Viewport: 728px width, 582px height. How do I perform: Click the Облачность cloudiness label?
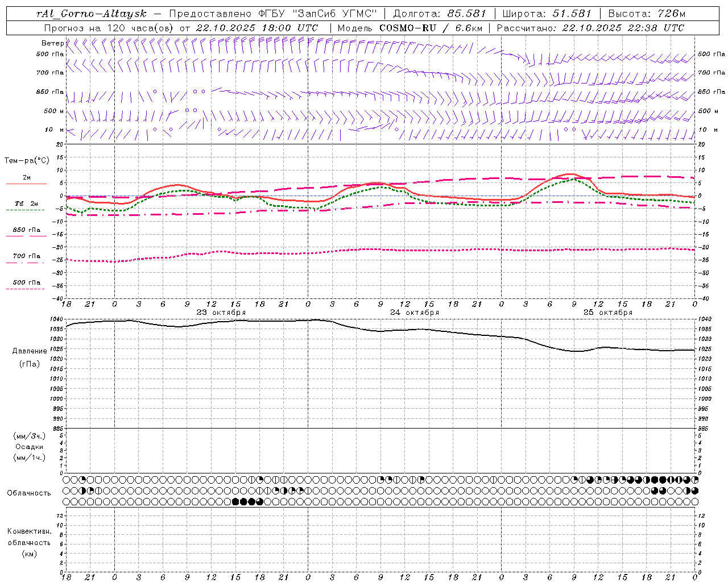[29, 493]
